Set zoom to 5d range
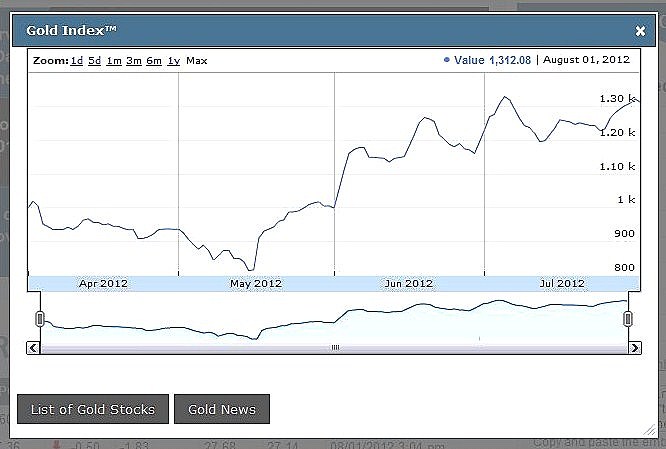Viewport: 666px width, 449px height. coord(95,61)
